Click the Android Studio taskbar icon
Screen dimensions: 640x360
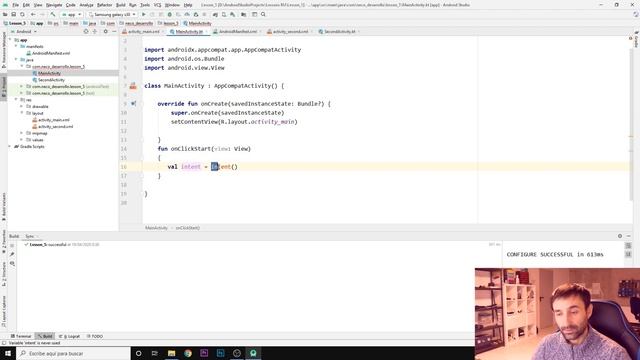pos(253,353)
